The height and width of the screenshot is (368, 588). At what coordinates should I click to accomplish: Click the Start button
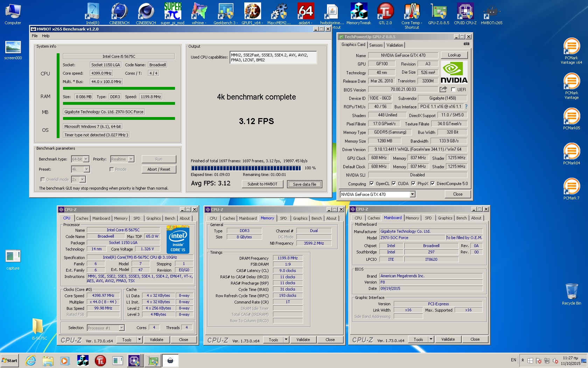tap(10, 360)
